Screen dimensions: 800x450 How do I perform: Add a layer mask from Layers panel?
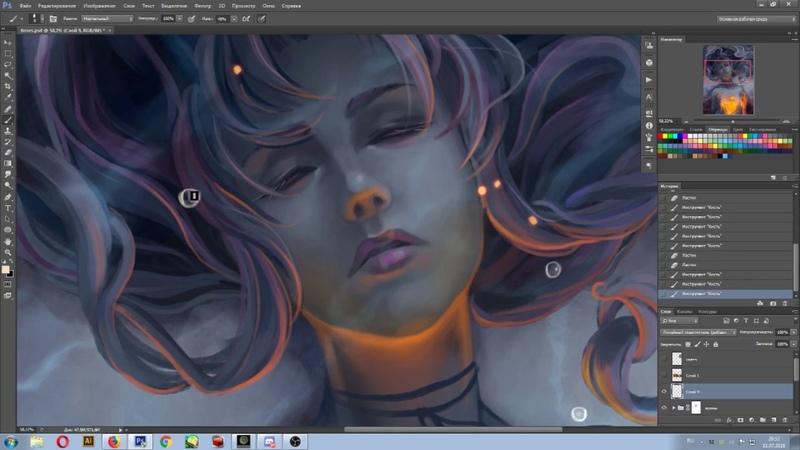[740, 420]
